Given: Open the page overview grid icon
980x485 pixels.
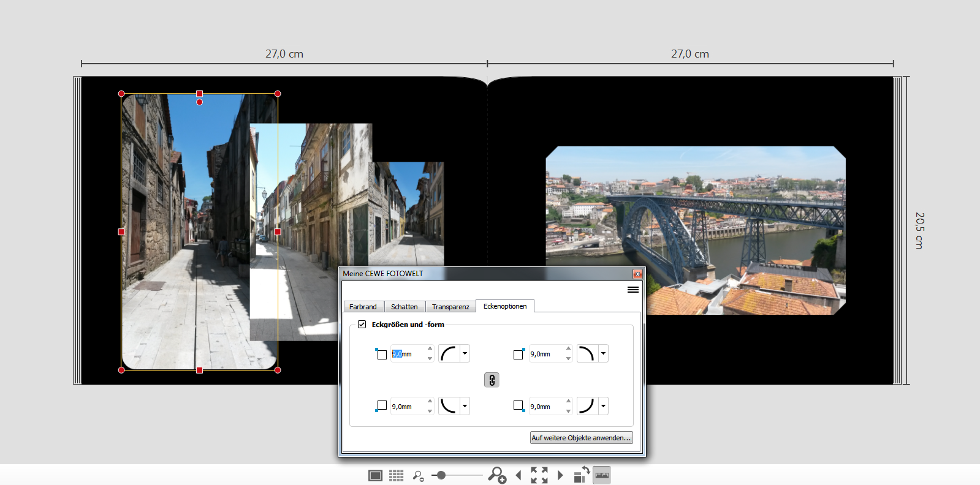Looking at the screenshot, I should pos(397,475).
